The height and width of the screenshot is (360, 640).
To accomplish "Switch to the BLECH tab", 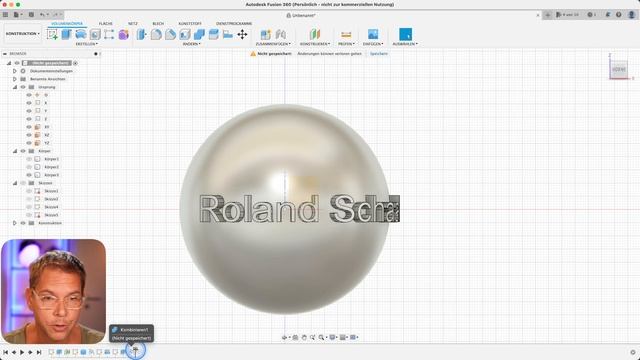I will (158, 24).
